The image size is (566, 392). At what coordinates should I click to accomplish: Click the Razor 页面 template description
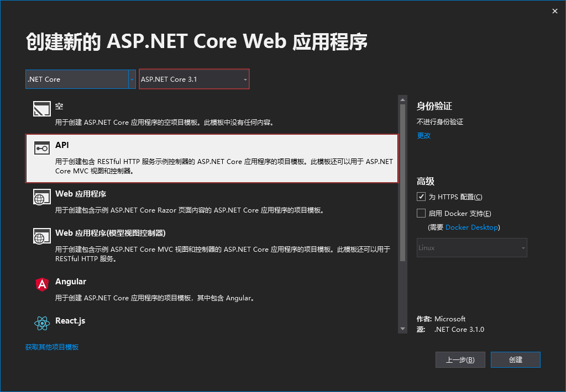tap(190, 210)
